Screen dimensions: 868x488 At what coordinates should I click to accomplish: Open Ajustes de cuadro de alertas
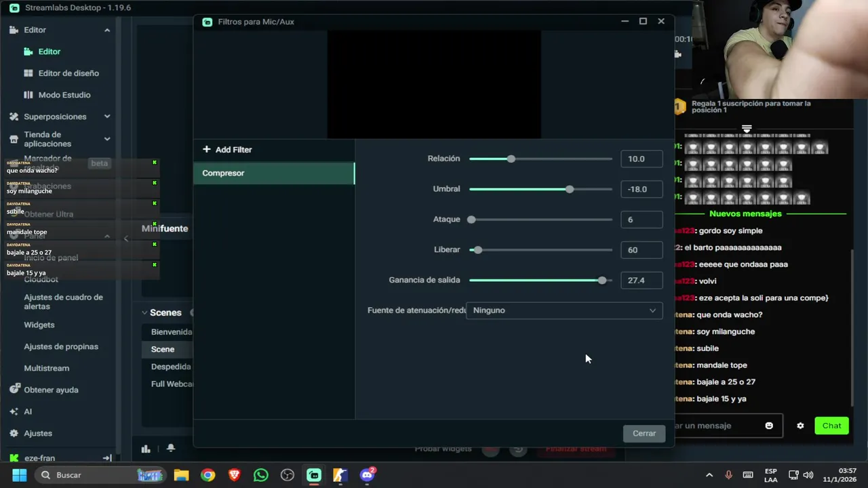(x=63, y=302)
